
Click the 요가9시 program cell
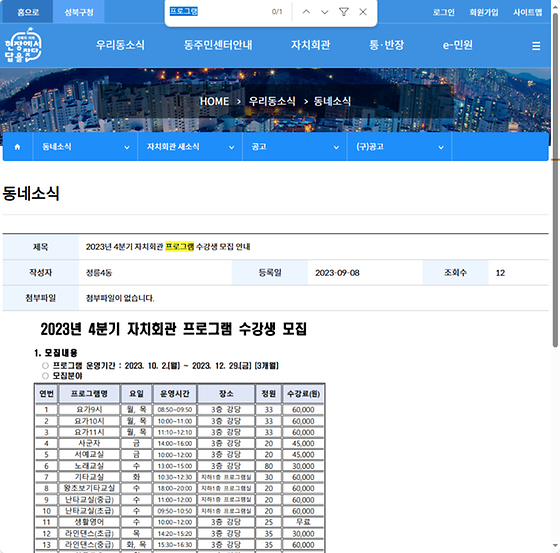(x=89, y=409)
